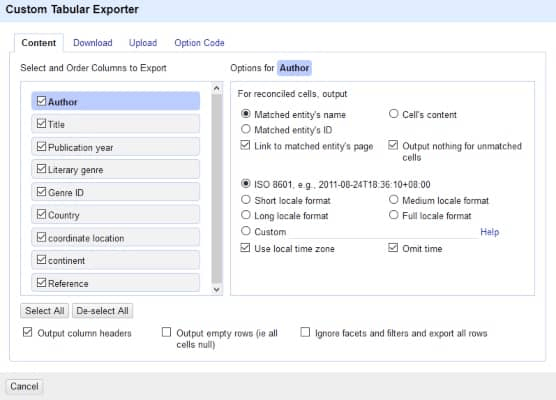Select the Publication year column row
Screen dimensions: 556x400
pyautogui.click(x=116, y=147)
